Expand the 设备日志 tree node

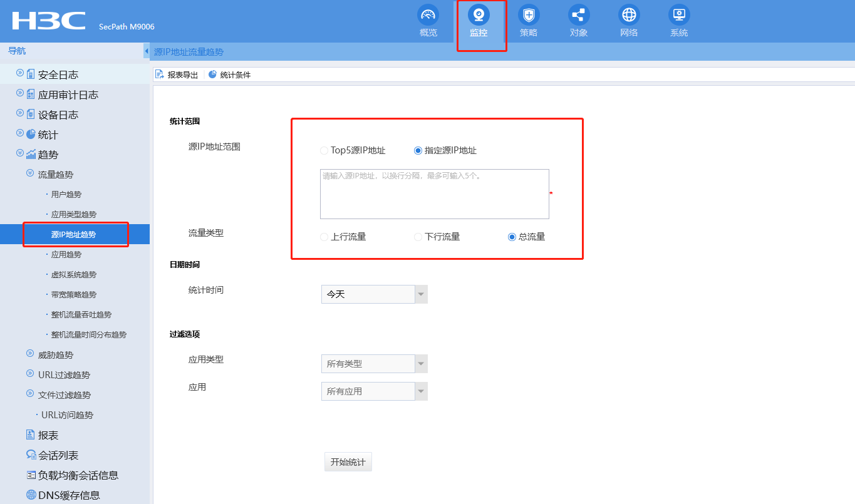click(x=19, y=113)
